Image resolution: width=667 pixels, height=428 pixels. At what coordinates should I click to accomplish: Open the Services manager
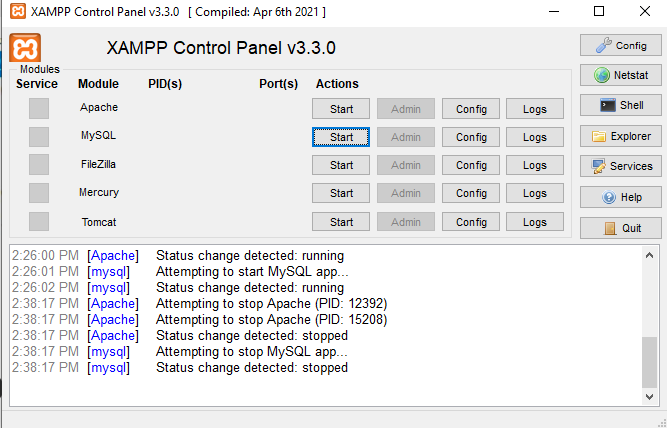(620, 166)
